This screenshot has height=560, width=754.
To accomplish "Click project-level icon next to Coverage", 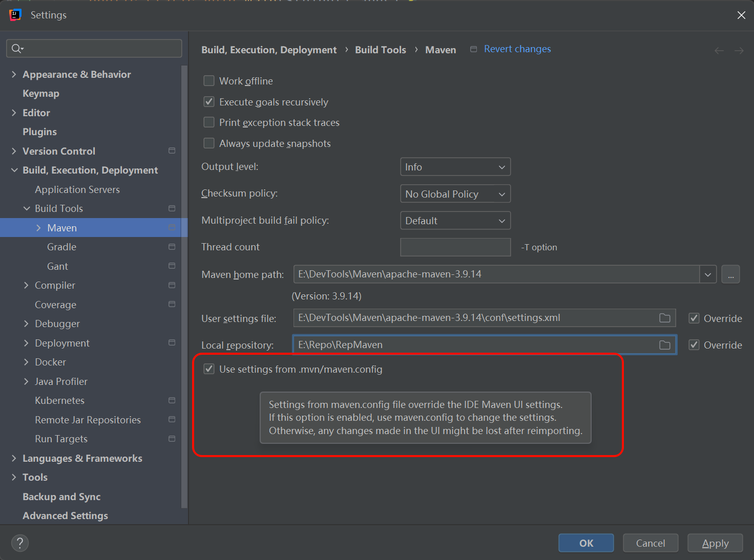I will point(172,304).
